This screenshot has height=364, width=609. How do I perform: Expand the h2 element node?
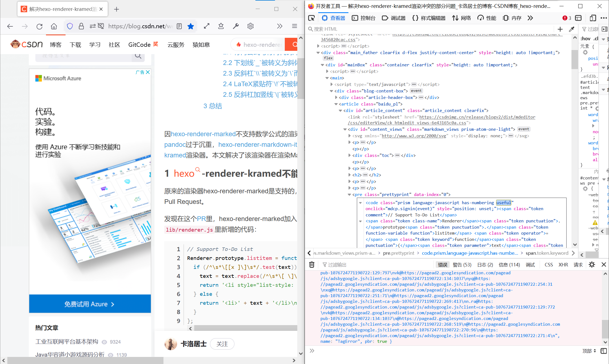[350, 175]
